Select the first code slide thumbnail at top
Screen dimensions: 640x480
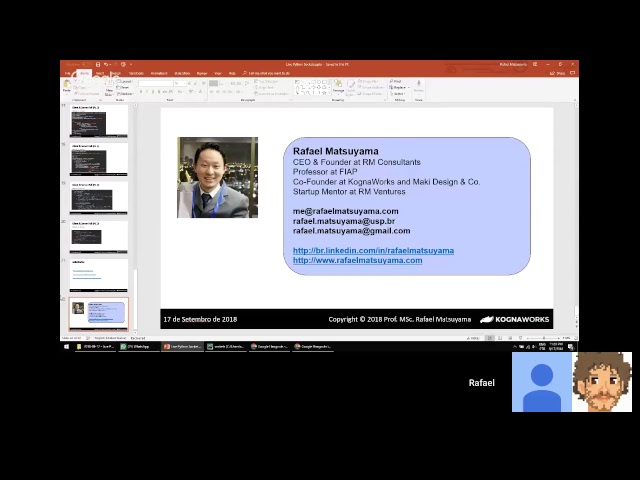click(x=98, y=121)
